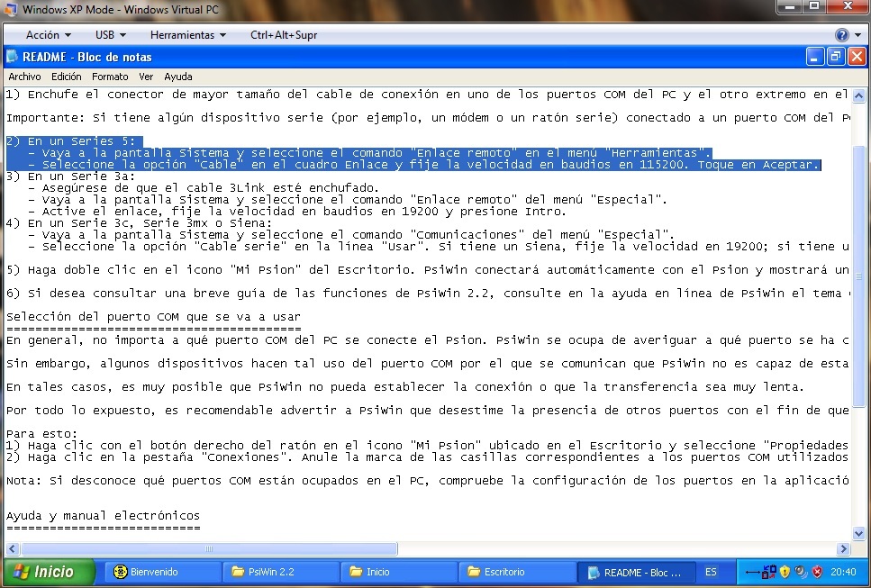Click the blue help question mark icon

(841, 35)
